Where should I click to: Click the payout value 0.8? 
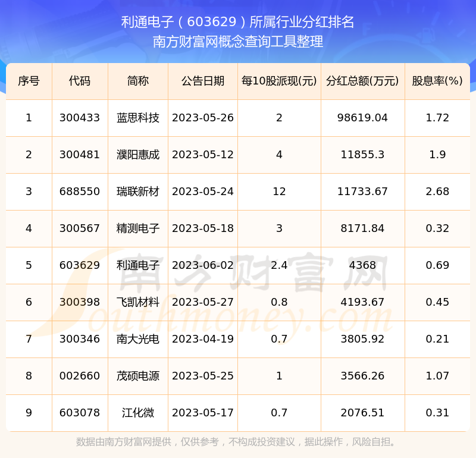tap(279, 302)
